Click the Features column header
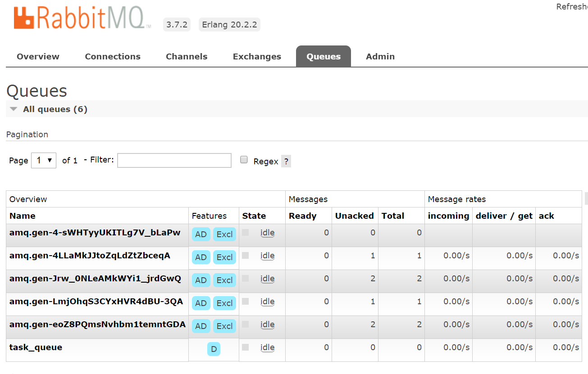 (x=209, y=216)
